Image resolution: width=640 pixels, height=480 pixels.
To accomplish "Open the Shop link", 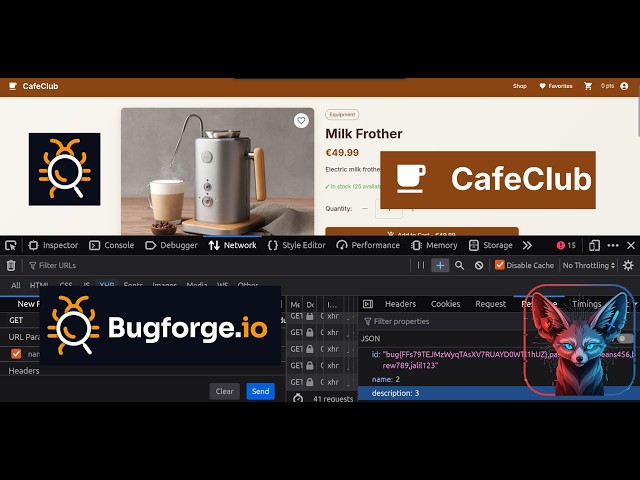I will pyautogui.click(x=520, y=86).
